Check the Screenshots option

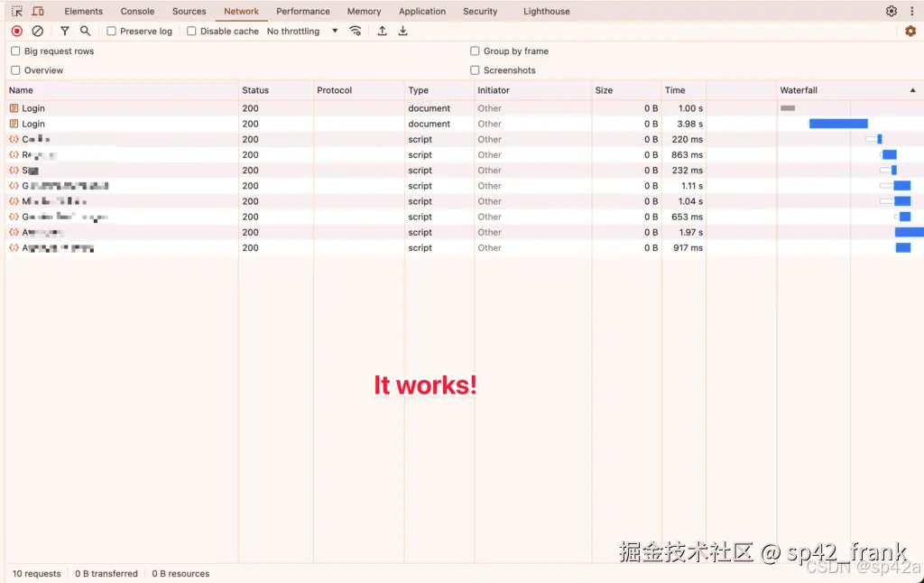tap(475, 70)
